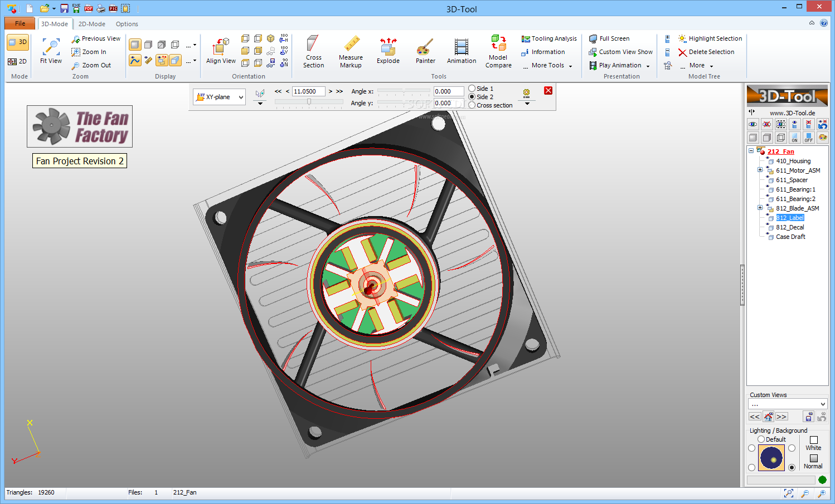Activate the Explode tool
The width and height of the screenshot is (835, 504).
(388, 51)
